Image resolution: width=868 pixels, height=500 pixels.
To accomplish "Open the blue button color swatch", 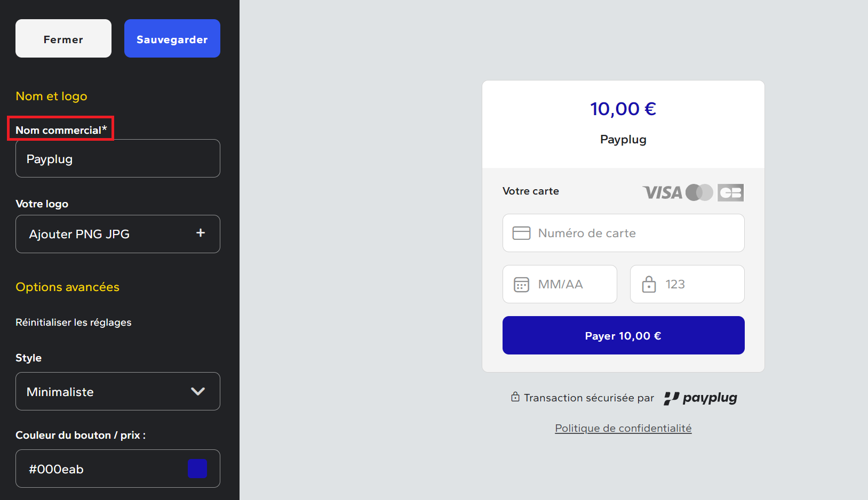I will pos(197,469).
